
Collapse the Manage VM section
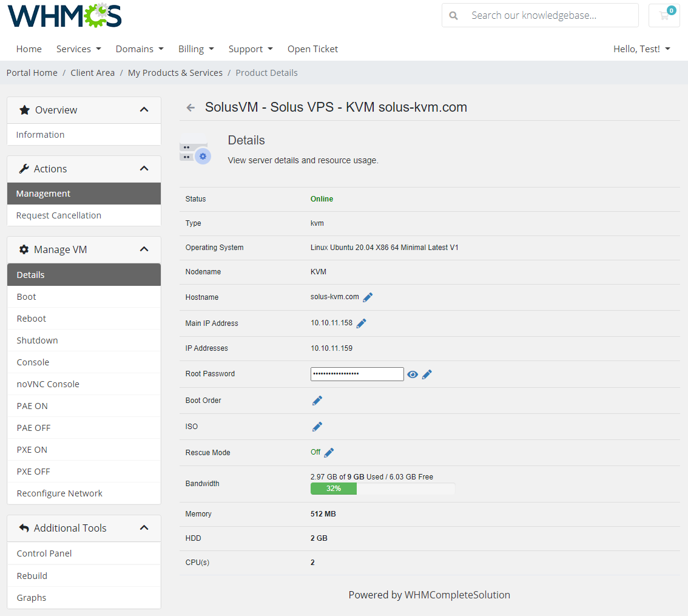(144, 249)
